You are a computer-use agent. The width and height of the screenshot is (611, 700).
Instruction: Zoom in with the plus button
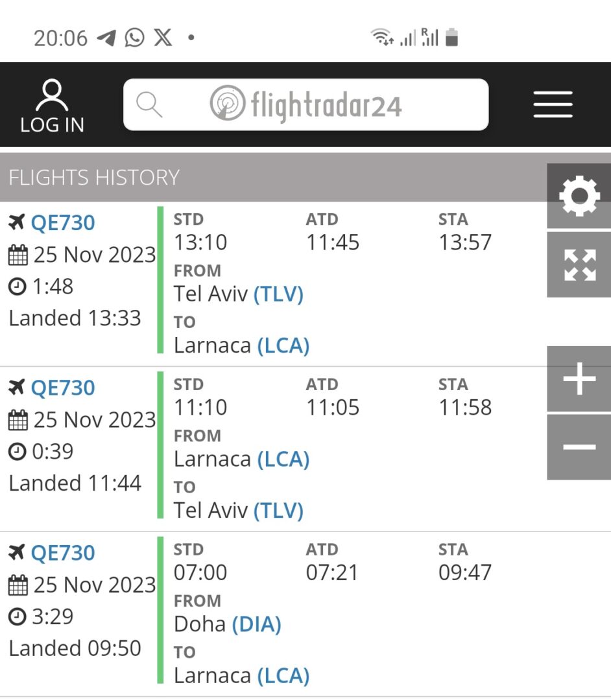point(579,379)
